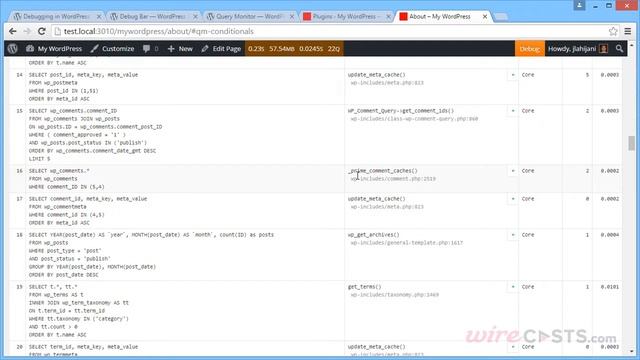The image size is (640, 360).
Task: Open the comments bubble in admin bar
Action: coord(150,49)
